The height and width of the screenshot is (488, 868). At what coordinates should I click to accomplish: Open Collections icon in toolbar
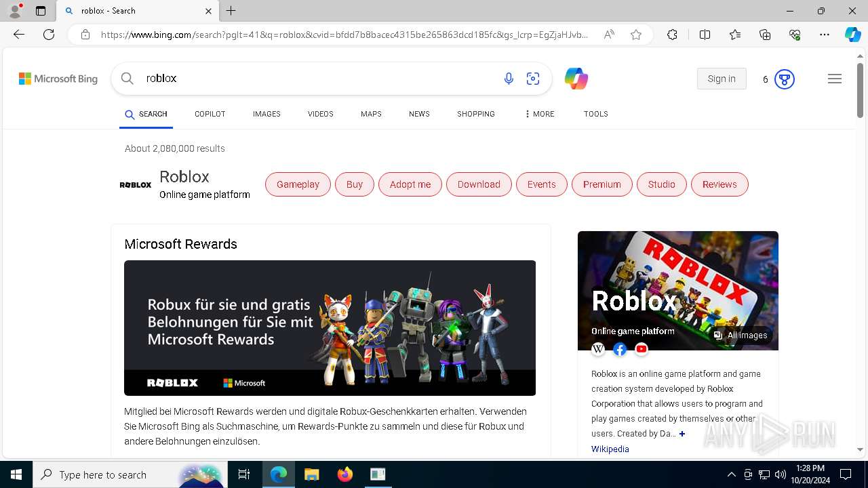(x=765, y=35)
